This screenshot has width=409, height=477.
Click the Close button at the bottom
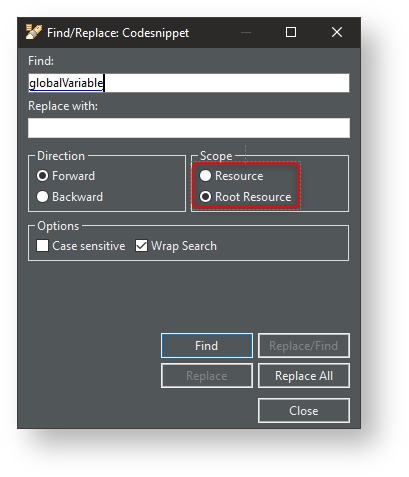coord(304,410)
